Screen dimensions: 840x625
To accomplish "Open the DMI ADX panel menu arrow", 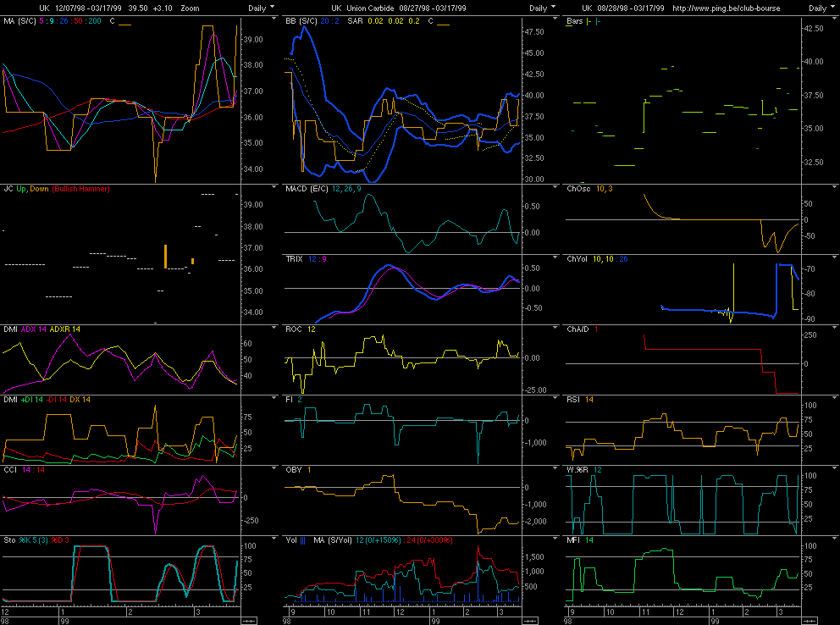I will [x=274, y=327].
